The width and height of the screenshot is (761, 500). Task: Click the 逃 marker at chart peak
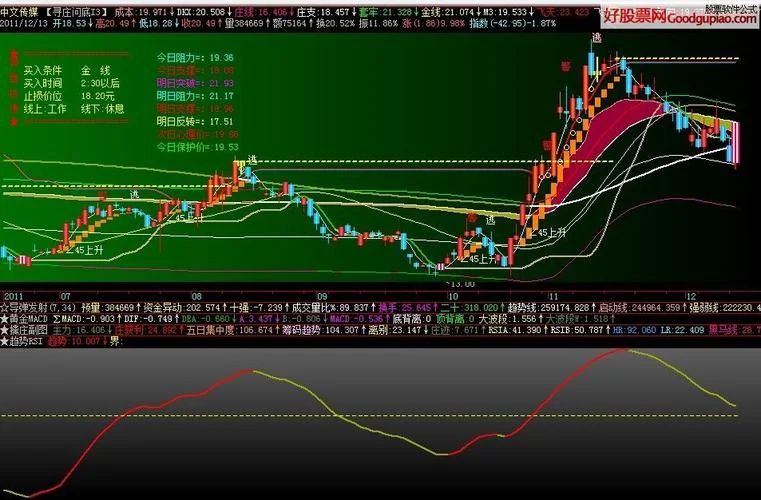(596, 37)
